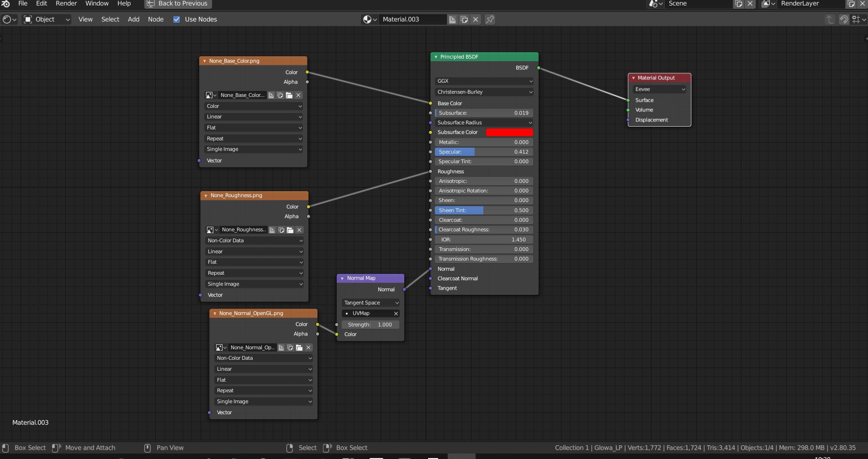This screenshot has height=459, width=868.
Task: Open the Node menu in the header
Action: tap(156, 19)
